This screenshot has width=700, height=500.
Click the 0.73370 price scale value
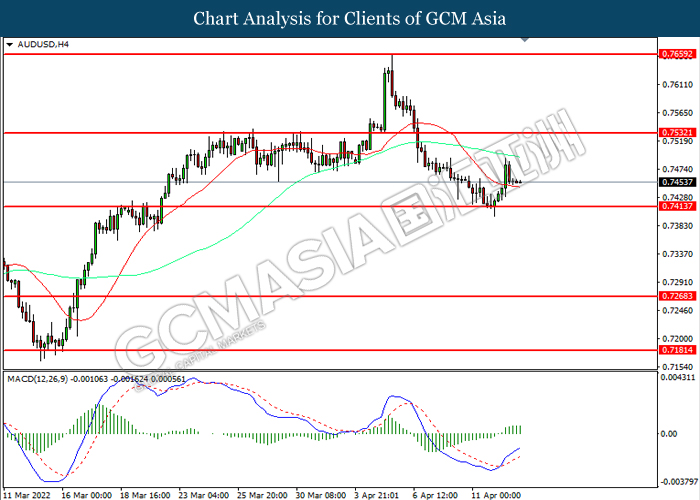678,254
